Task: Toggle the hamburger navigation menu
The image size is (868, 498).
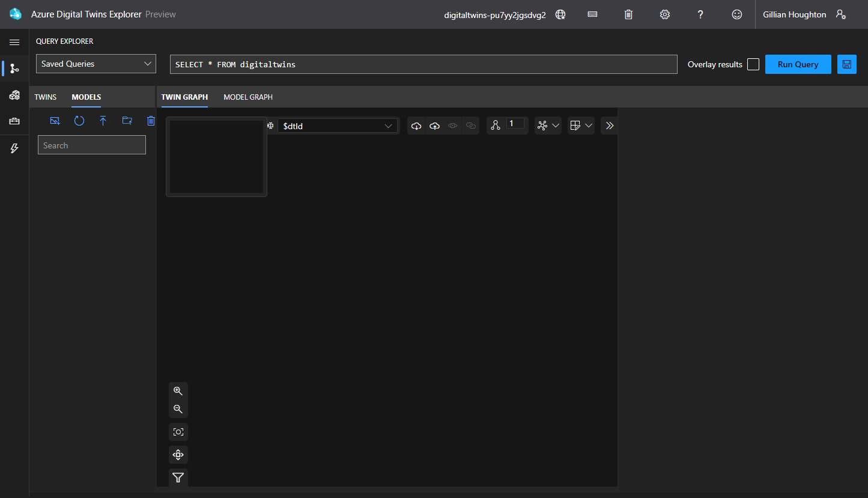Action: point(14,42)
